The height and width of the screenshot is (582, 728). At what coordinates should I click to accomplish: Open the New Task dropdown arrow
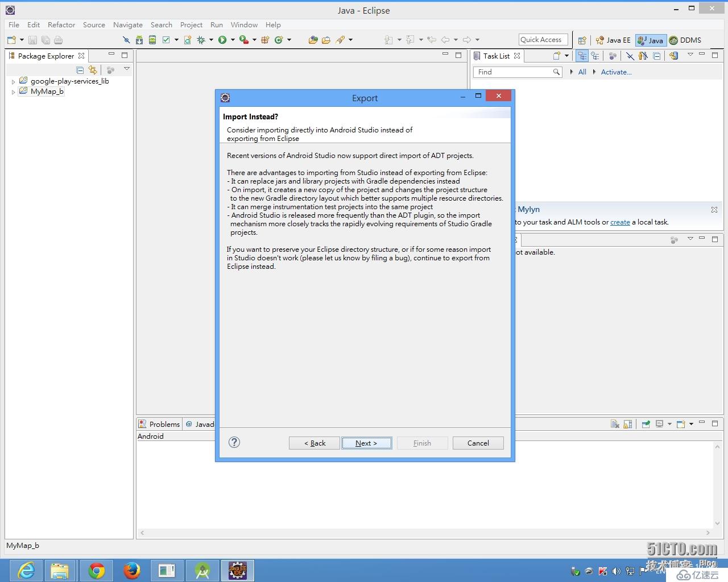tap(566, 56)
